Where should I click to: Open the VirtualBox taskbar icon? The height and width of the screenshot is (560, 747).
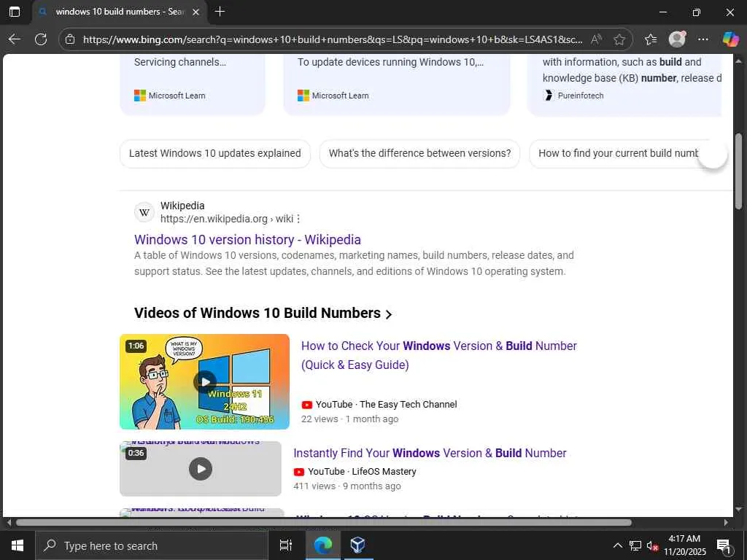(x=357, y=545)
